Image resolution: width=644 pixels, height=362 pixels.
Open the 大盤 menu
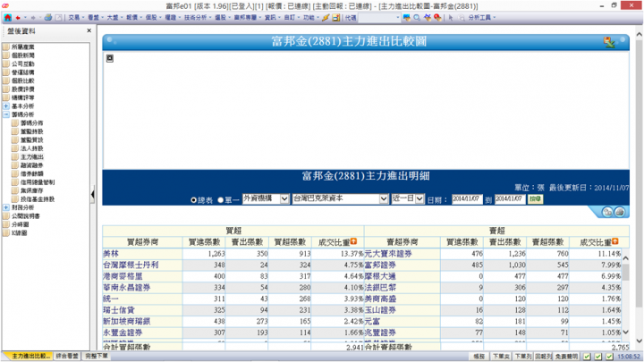pos(114,18)
